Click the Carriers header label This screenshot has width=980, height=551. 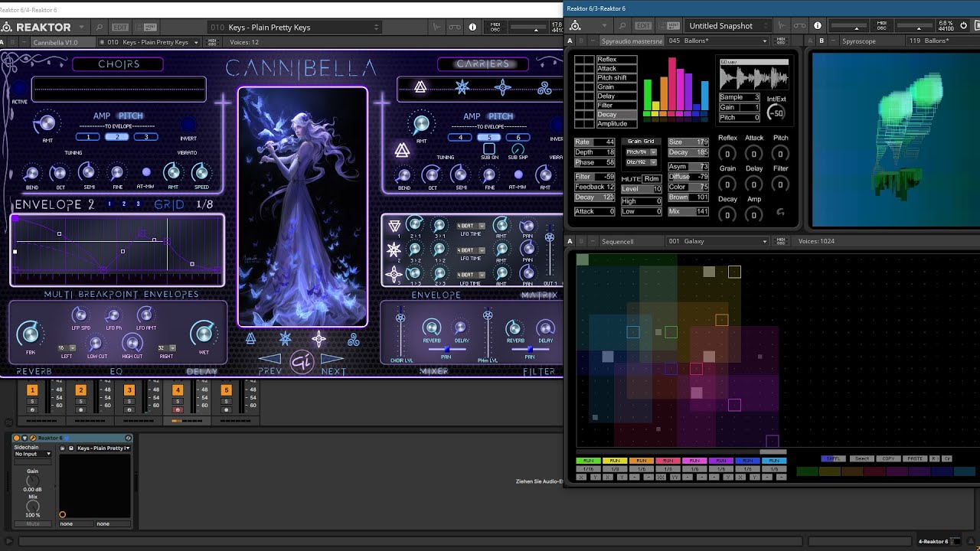(482, 64)
